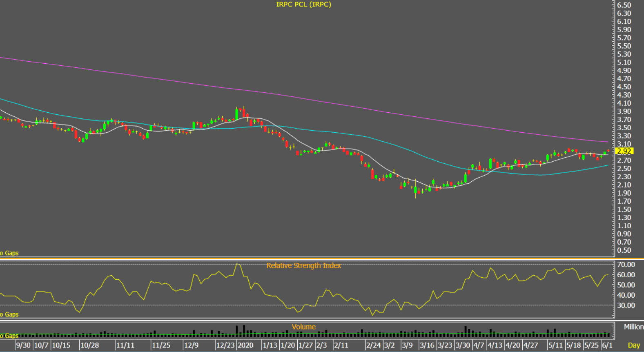Click the 30.00 RSI scale label
644x352 pixels.
(x=626, y=305)
